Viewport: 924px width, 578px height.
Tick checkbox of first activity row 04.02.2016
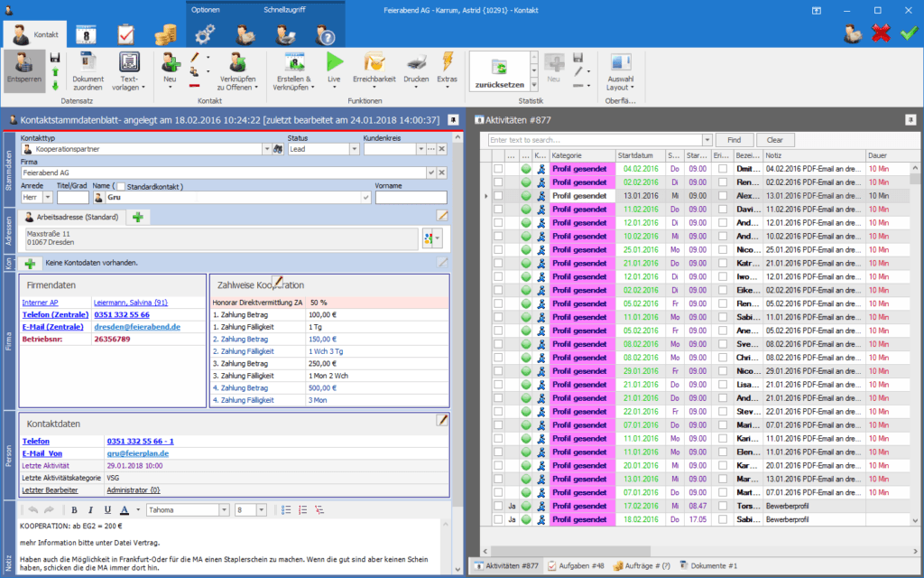click(x=498, y=169)
